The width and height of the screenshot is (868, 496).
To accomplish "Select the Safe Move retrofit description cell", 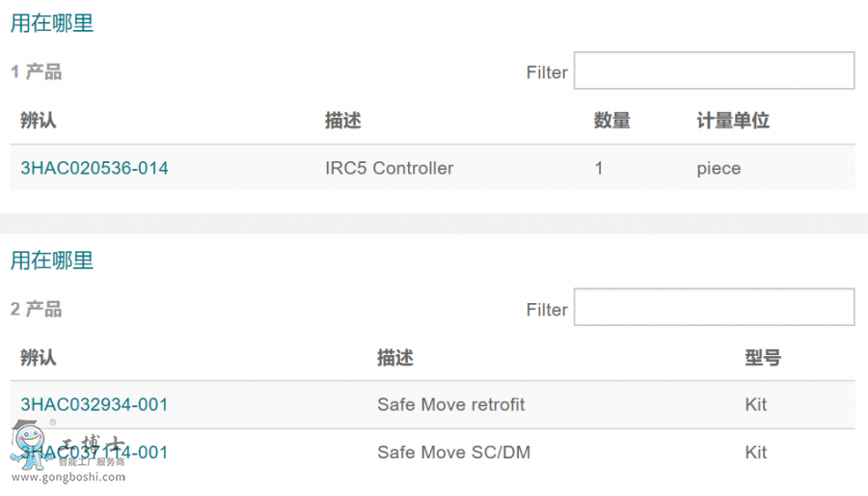I will [450, 404].
